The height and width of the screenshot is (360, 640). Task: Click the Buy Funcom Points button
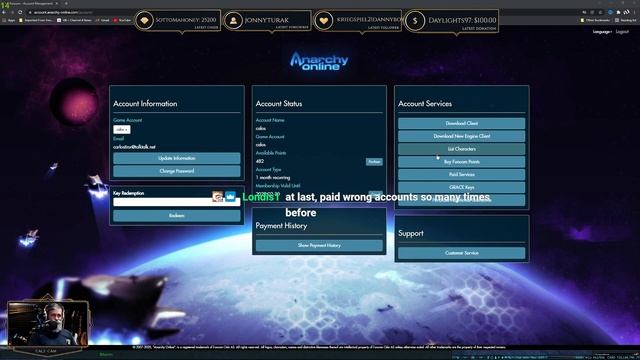click(462, 162)
